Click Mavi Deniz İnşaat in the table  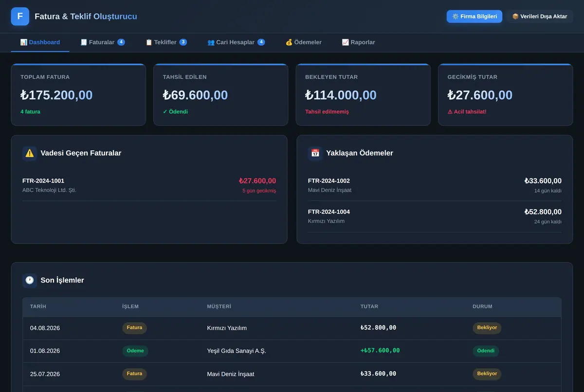[x=231, y=374]
